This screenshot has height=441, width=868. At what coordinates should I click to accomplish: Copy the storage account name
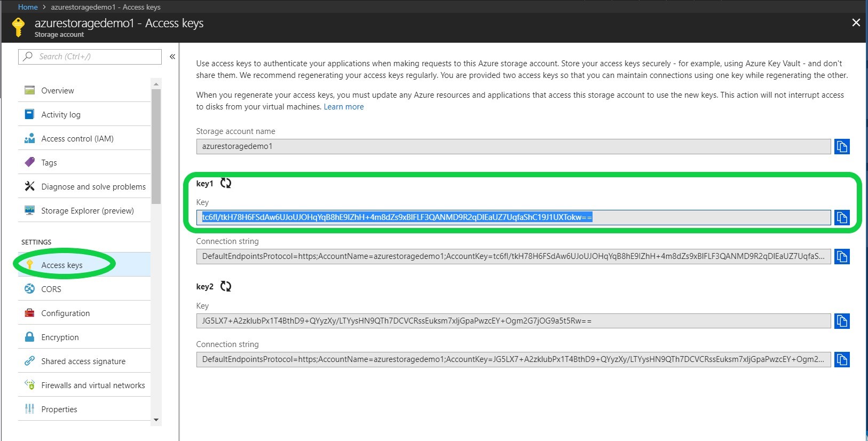(842, 146)
